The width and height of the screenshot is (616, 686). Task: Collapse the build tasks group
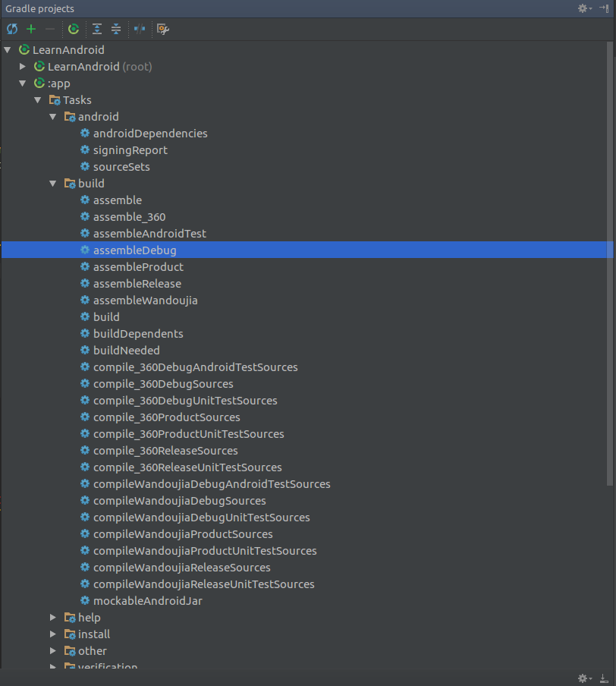pos(52,183)
